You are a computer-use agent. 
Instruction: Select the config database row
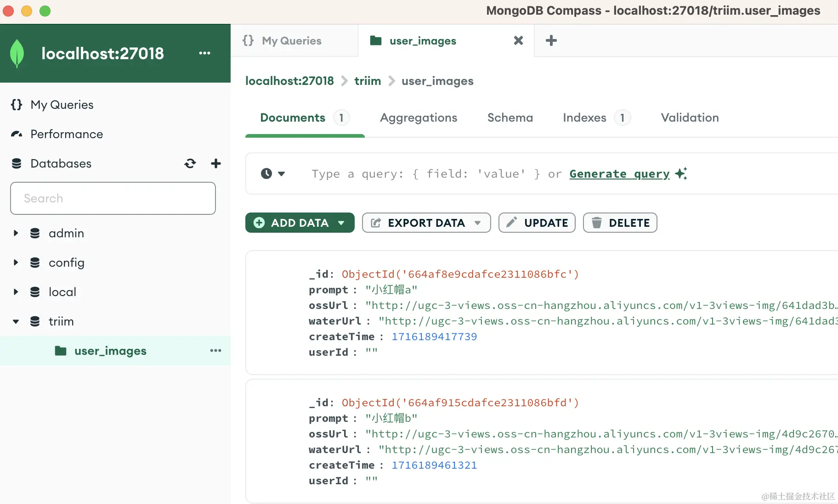coord(115,263)
